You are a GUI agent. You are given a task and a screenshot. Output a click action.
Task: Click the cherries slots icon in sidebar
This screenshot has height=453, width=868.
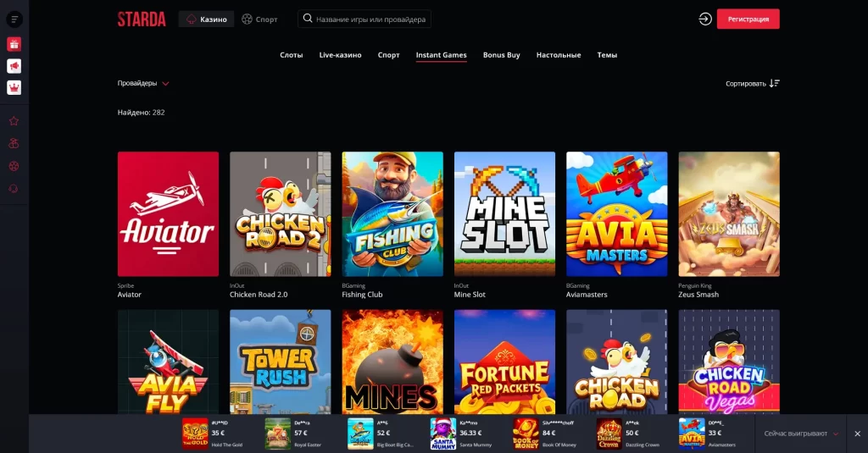click(x=14, y=144)
